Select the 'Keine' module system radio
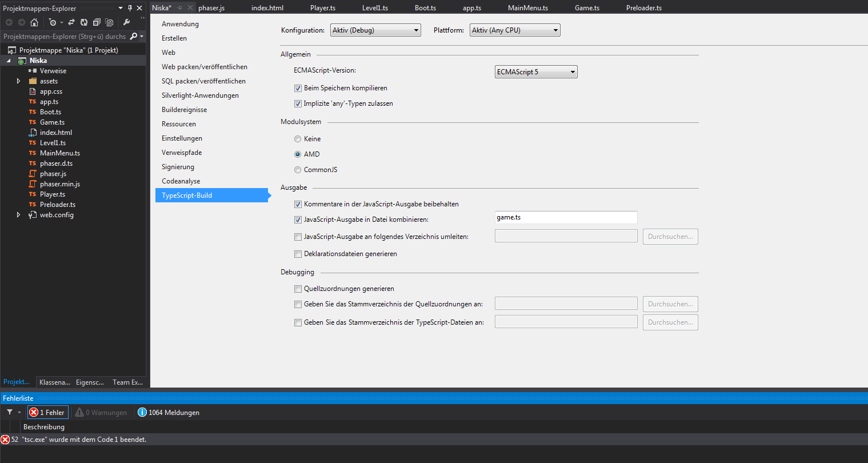Screen dimensions: 868x463 click(x=298, y=139)
